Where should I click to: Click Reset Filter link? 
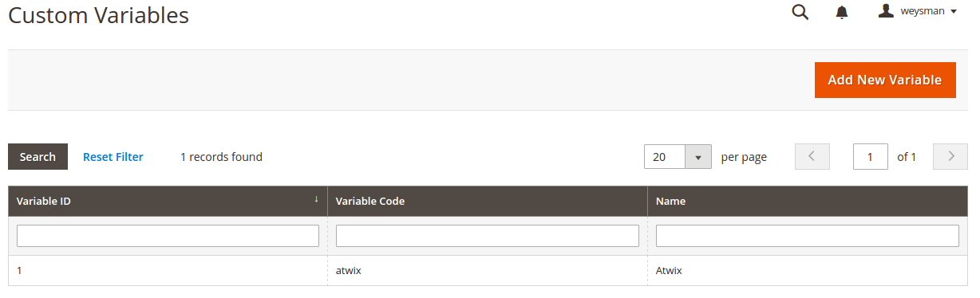coord(113,157)
